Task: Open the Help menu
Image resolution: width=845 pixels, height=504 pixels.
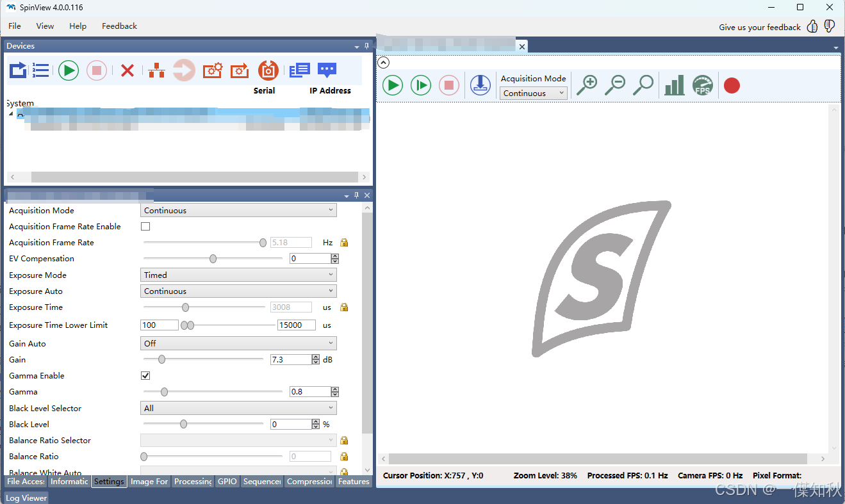Action: tap(78, 26)
